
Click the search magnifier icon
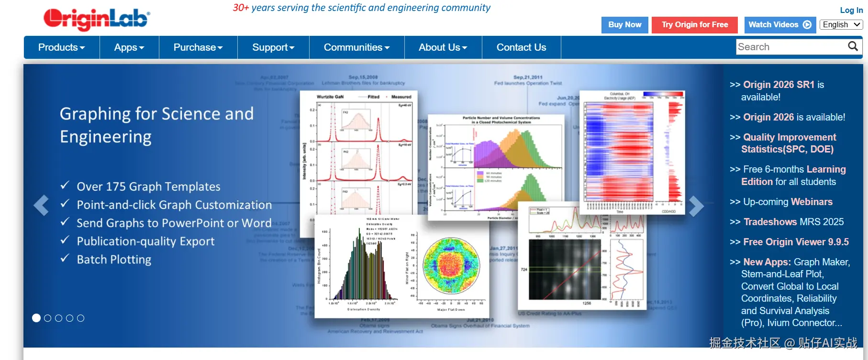pyautogui.click(x=853, y=46)
